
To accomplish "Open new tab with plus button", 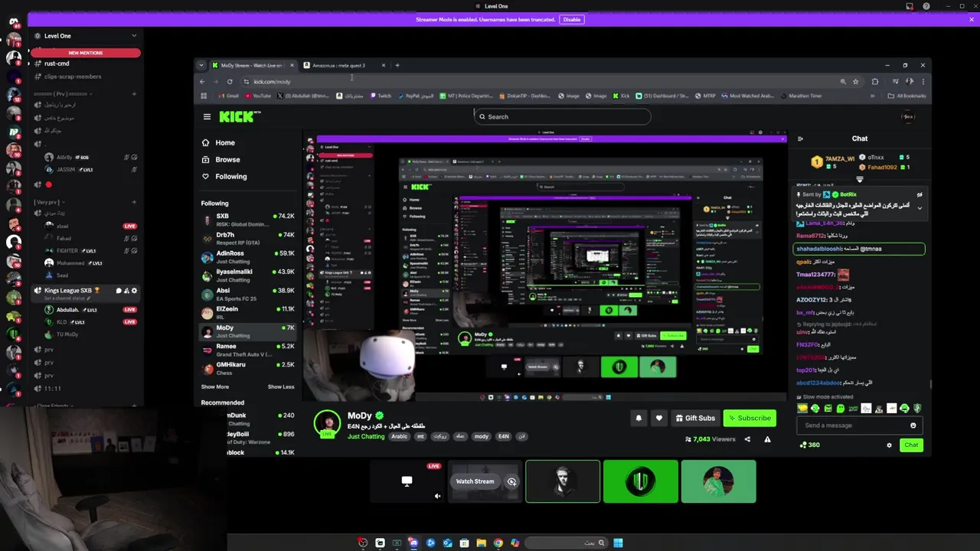I will [397, 65].
